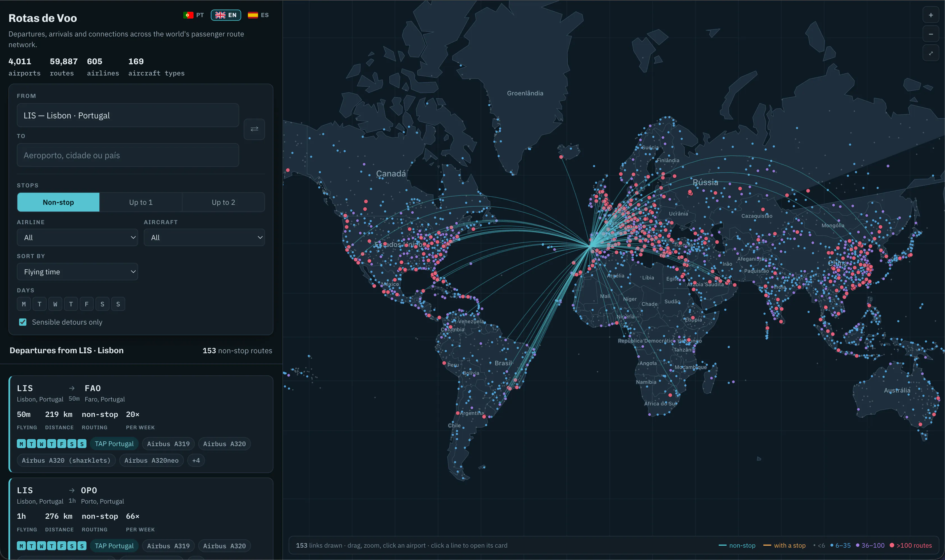945x560 pixels.
Task: Click the Groenlândia map label
Action: pos(525,93)
